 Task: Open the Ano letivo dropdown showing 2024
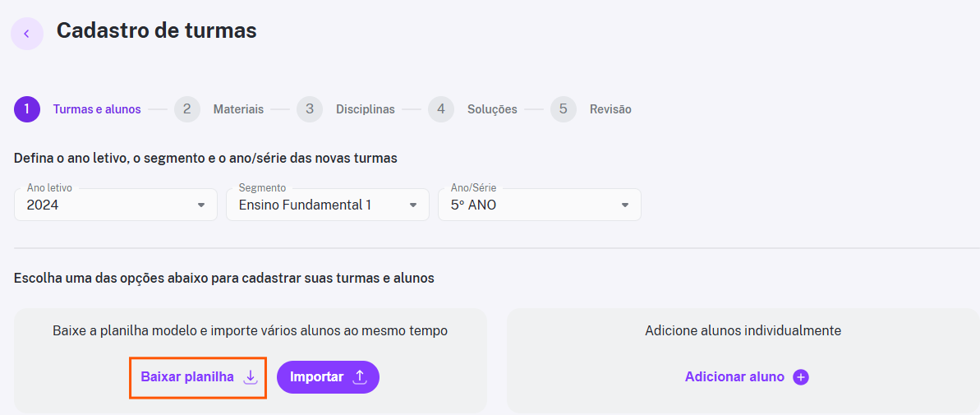[116, 205]
